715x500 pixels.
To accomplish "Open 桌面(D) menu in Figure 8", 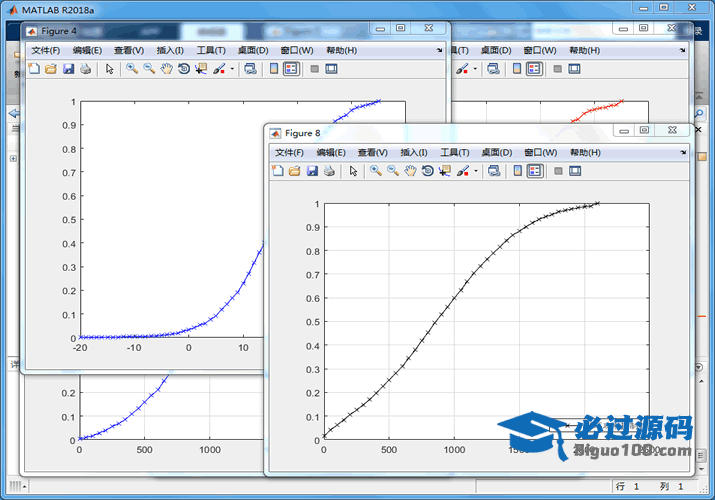I will point(497,152).
